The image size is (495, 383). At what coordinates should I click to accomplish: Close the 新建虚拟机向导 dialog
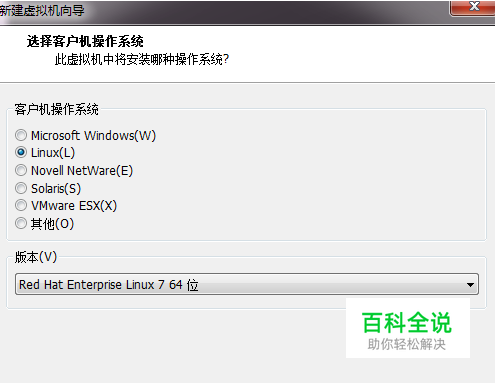point(473,7)
